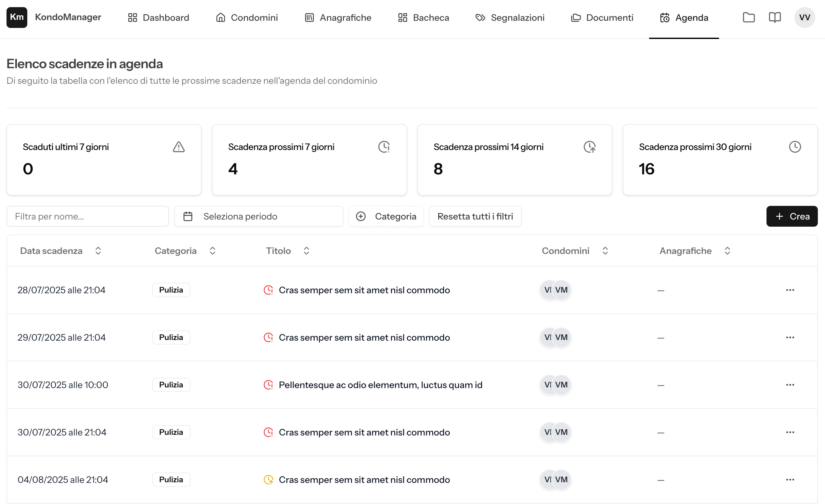Click Pulizia badge in 04/08/2025 row
825x504 pixels.
pos(171,480)
